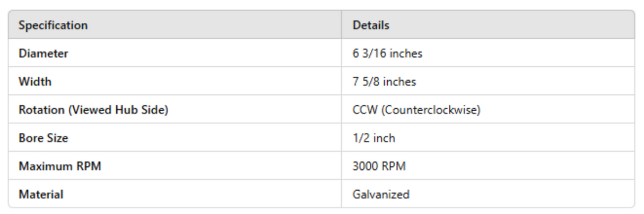The image size is (644, 214).
Task: Click the Specification column header
Action: click(x=53, y=25)
